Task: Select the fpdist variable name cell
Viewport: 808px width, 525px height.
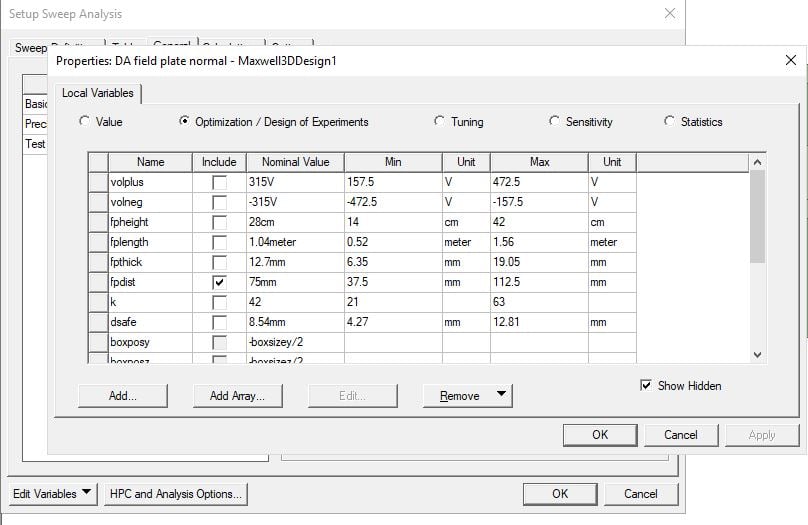Action: tap(150, 282)
